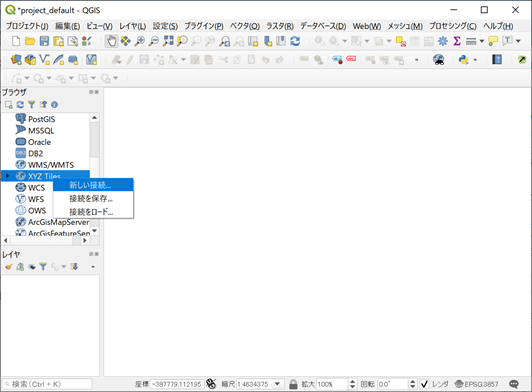Select WFS in the Browser tree

36,199
